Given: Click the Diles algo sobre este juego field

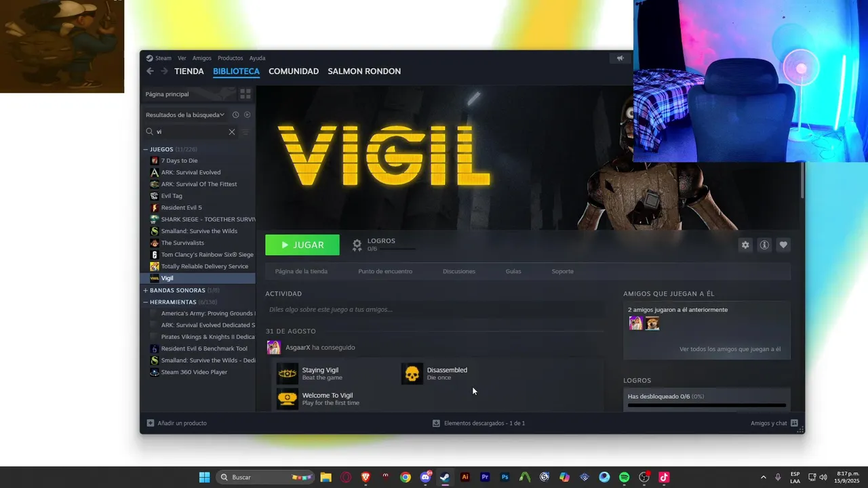Looking at the screenshot, I should coord(434,310).
